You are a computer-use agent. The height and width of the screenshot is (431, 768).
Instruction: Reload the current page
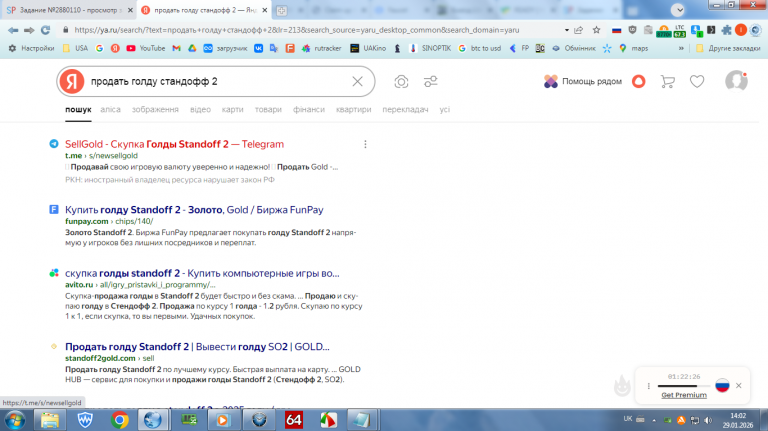(46, 30)
